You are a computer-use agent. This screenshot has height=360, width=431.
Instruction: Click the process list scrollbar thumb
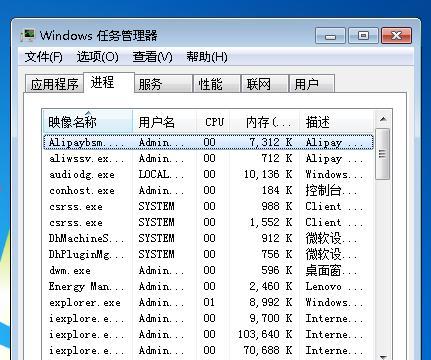(x=383, y=154)
